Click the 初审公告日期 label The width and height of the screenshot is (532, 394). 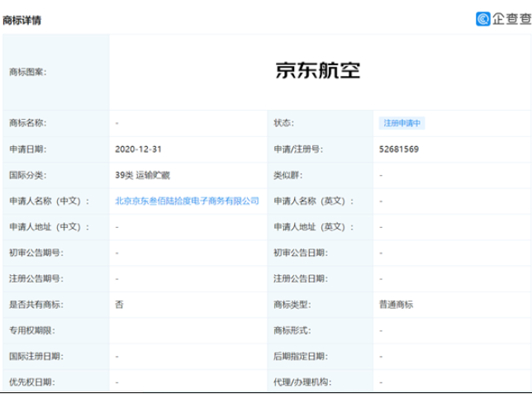(301, 253)
